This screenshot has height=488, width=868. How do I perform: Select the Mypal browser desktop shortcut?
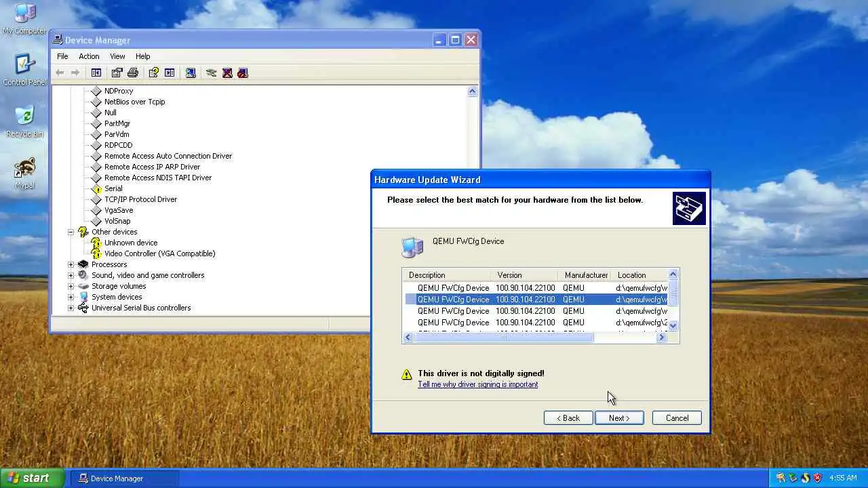tap(24, 174)
